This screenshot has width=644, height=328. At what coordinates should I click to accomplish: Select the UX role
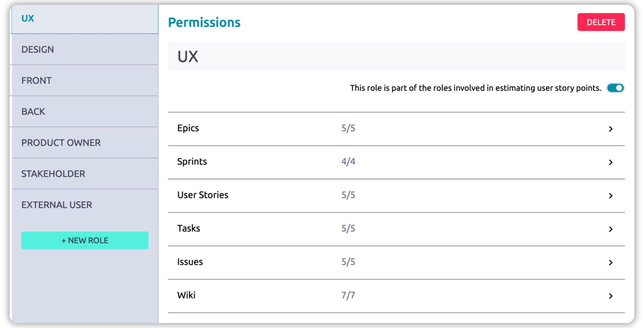pyautogui.click(x=28, y=19)
